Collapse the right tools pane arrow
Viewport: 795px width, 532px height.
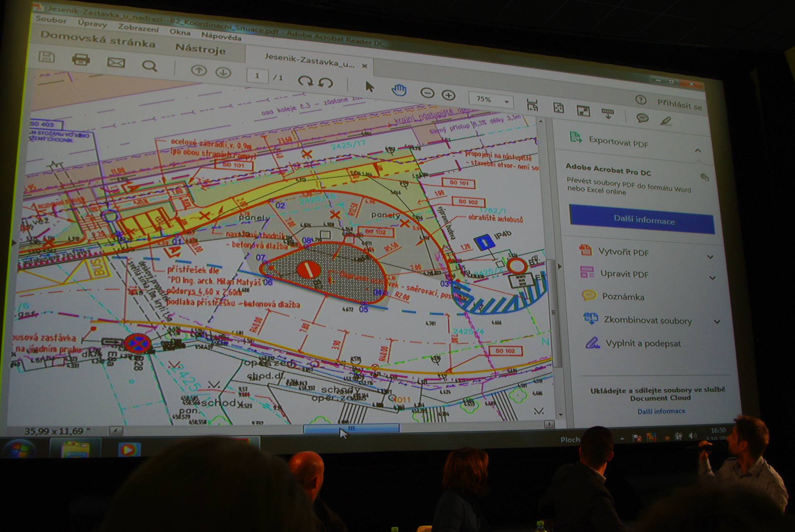[x=560, y=266]
